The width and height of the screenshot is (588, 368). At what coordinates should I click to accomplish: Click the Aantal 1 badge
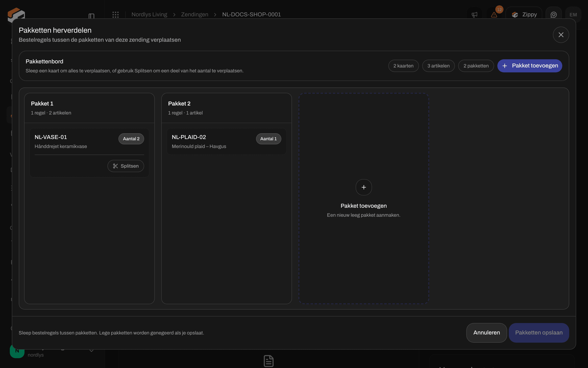pyautogui.click(x=268, y=139)
